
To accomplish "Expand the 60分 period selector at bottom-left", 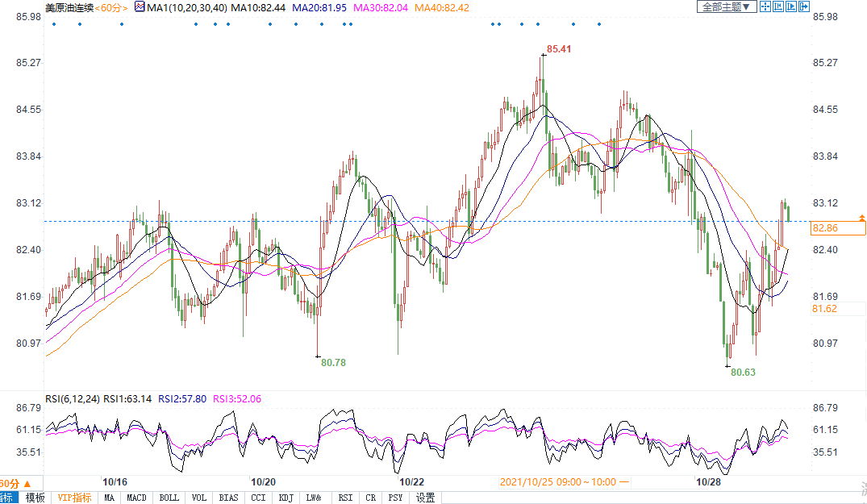I will (x=10, y=482).
